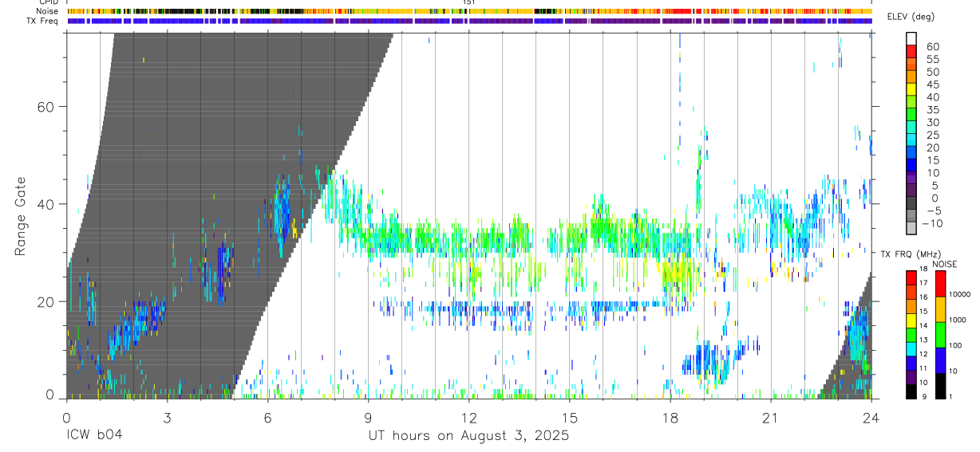Image resolution: width=980 pixels, height=452 pixels.
Task: Click ELEV legend value '55'
Action: tap(932, 59)
